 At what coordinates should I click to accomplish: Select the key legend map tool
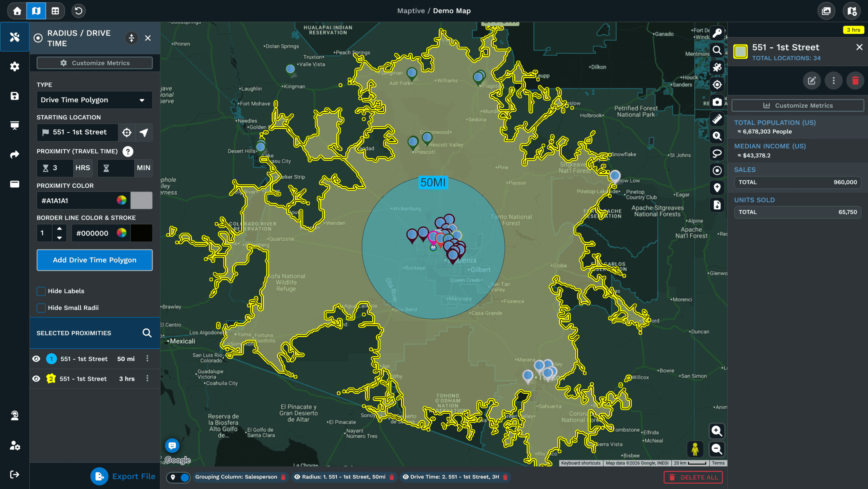pos(717,33)
